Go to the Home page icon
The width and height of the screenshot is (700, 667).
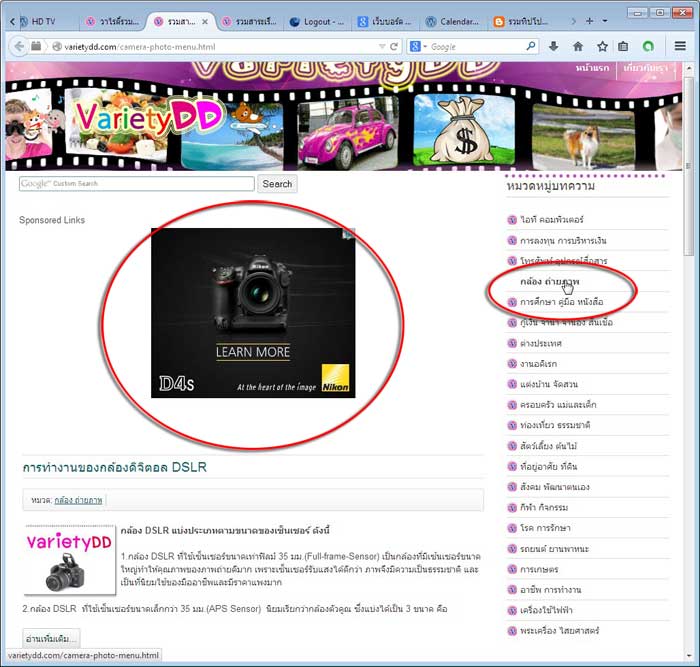tap(578, 46)
